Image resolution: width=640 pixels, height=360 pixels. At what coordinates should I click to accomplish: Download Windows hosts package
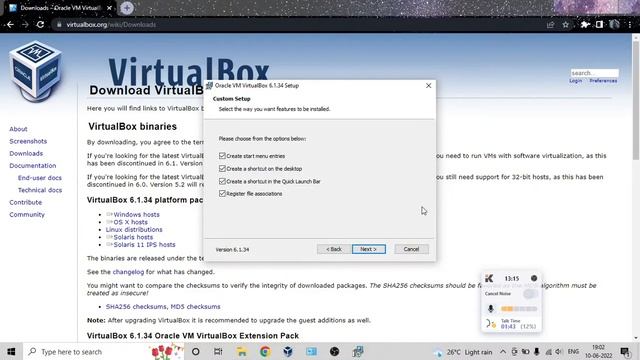click(136, 214)
